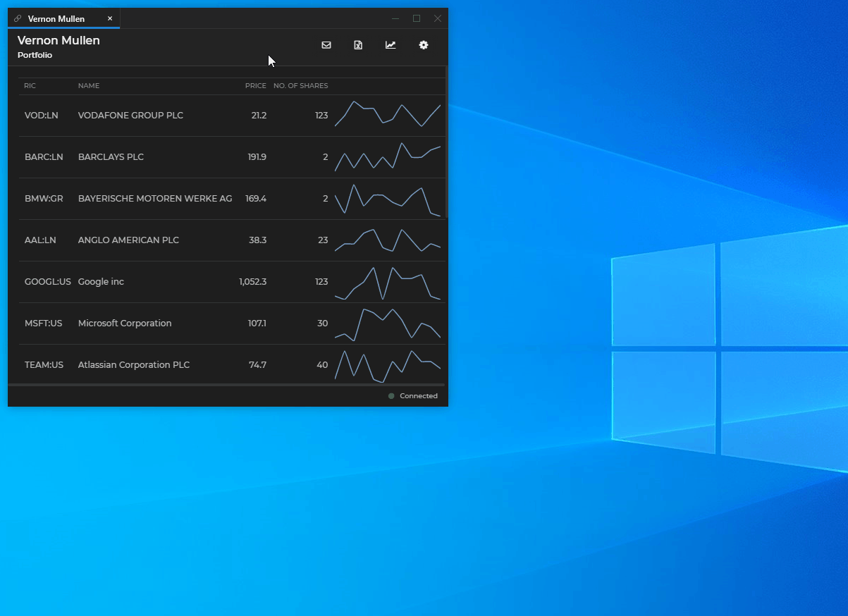
Task: Select the BAYERISCHE MOTOREN WERKE AG name
Action: pos(155,199)
